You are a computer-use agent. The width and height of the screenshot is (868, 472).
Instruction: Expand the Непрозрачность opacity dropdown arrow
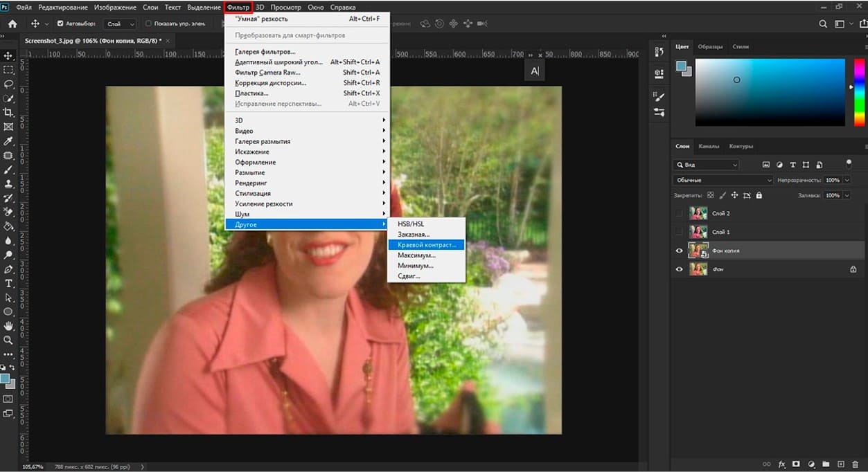tap(847, 180)
